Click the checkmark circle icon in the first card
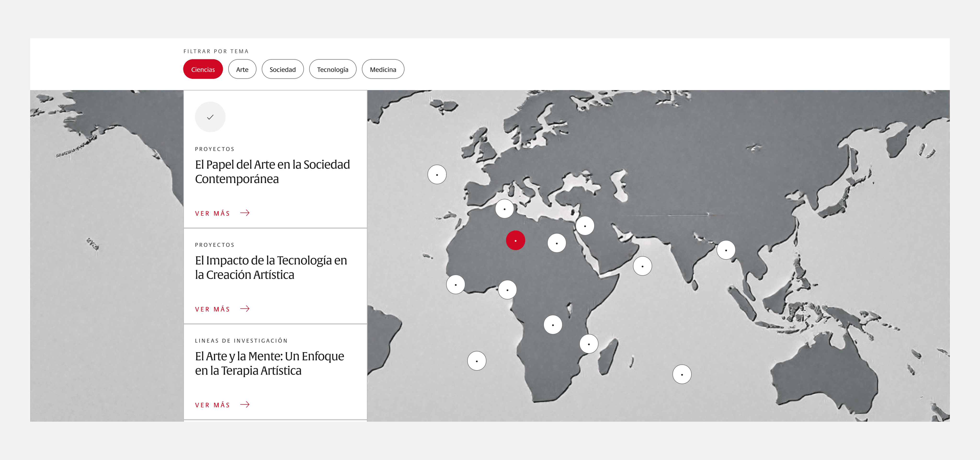Screen dimensions: 980x460 [x=210, y=117]
